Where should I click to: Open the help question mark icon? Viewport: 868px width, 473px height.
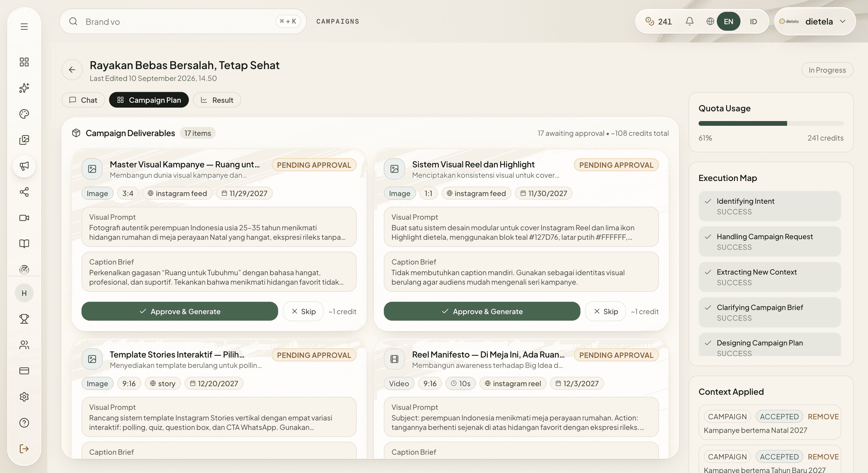24,423
